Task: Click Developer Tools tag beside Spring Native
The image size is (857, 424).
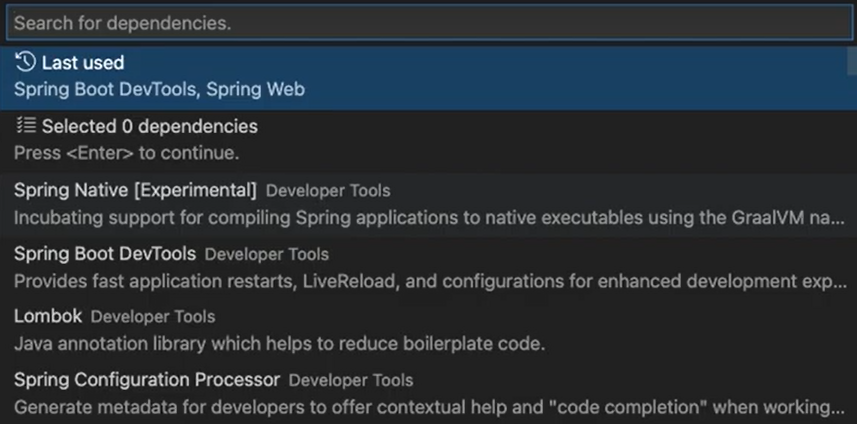Action: pyautogui.click(x=328, y=191)
